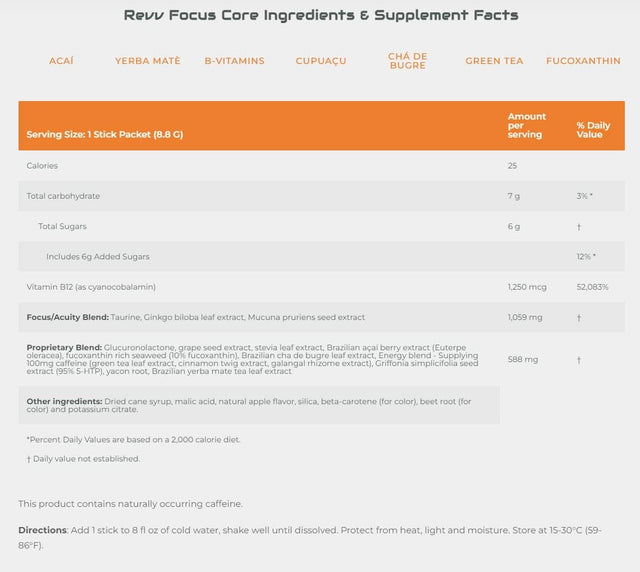
Task: Click the Revv Focus Core Ingredients heading
Action: [320, 15]
